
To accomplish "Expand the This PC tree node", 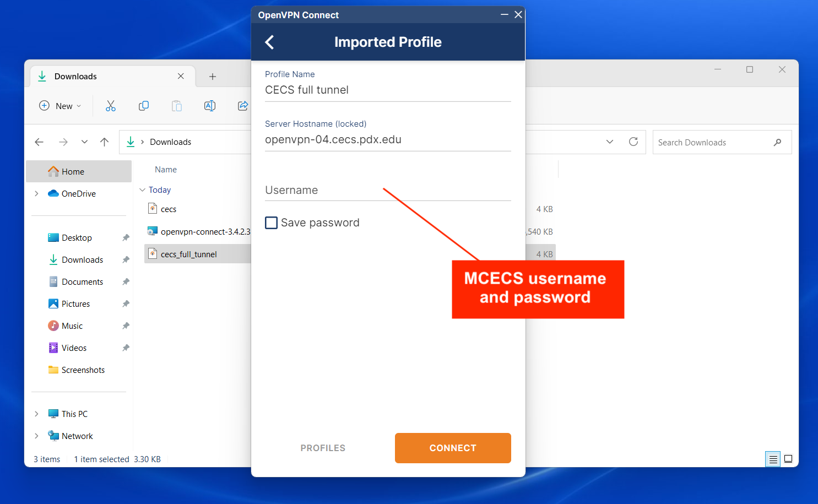I will [36, 414].
